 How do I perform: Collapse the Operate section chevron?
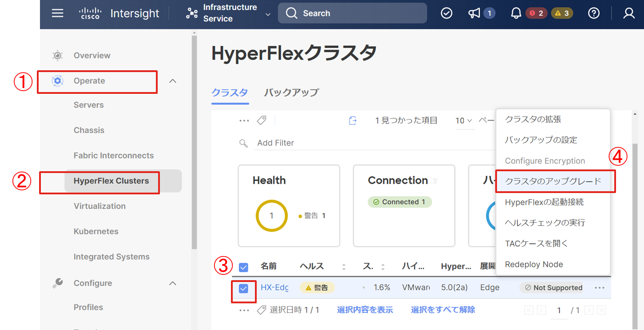coord(173,81)
